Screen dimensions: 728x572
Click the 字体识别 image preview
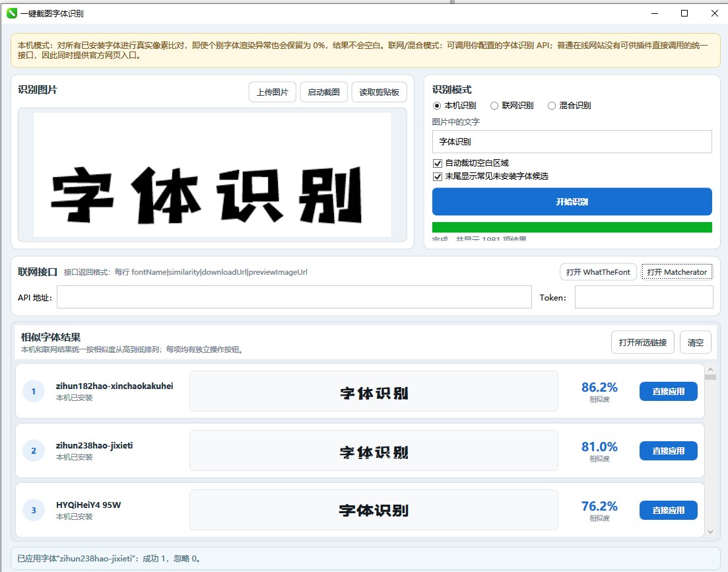pos(212,175)
